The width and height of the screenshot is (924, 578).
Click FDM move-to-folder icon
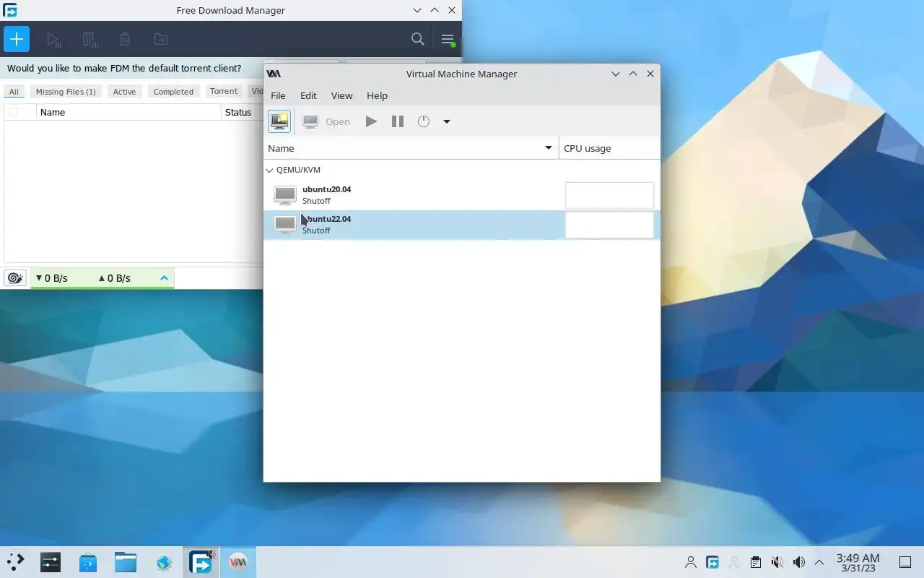tap(160, 40)
